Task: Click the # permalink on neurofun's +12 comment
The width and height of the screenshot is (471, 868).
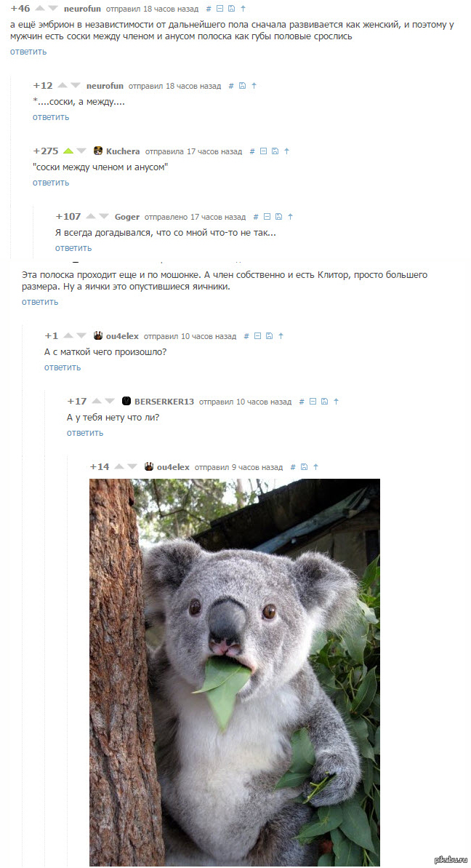Action: click(232, 86)
